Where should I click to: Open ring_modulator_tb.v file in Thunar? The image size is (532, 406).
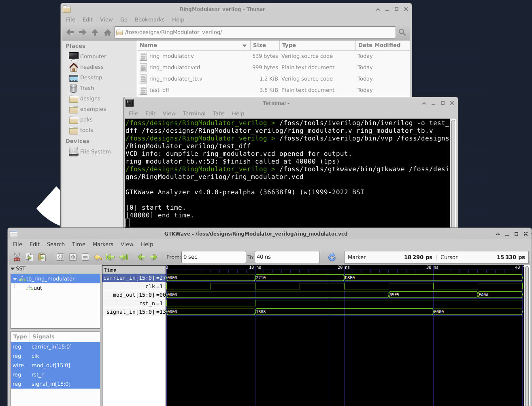176,79
